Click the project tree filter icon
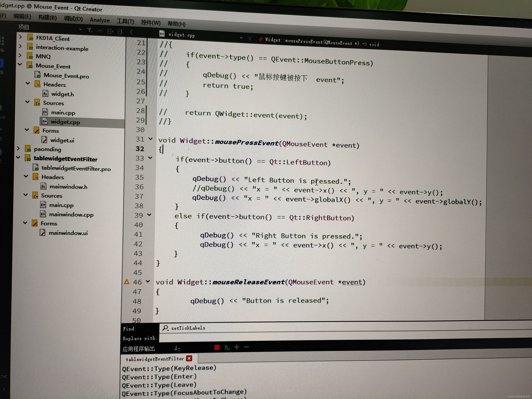This screenshot has width=532, height=399. (x=90, y=30)
